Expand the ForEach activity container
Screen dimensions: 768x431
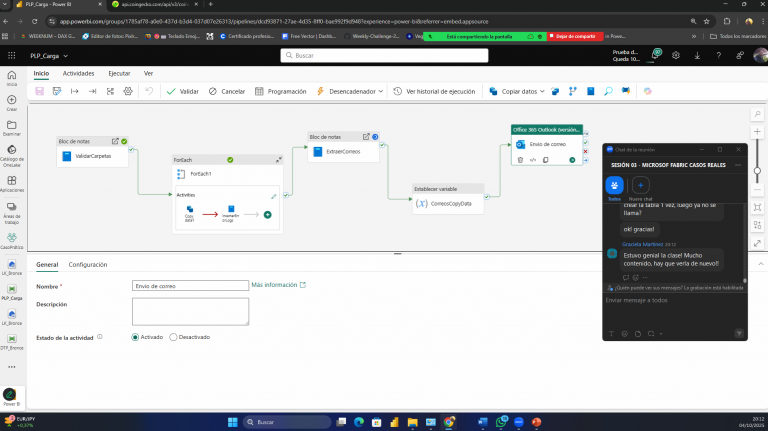[278, 159]
